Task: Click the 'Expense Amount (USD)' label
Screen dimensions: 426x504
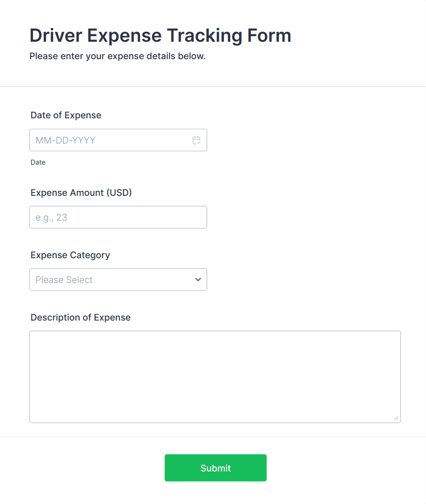Action: tap(81, 193)
